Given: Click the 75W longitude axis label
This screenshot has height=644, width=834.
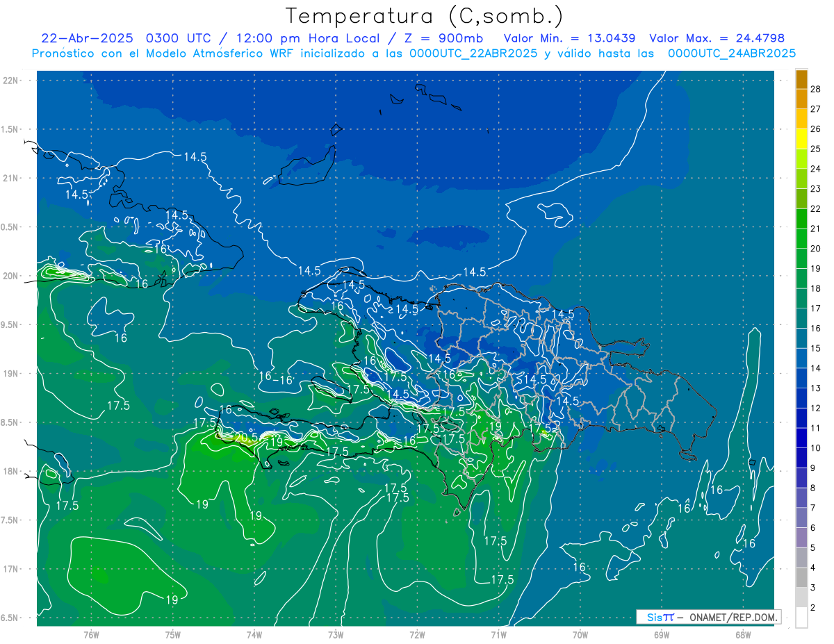Looking at the screenshot, I should pos(173,634).
